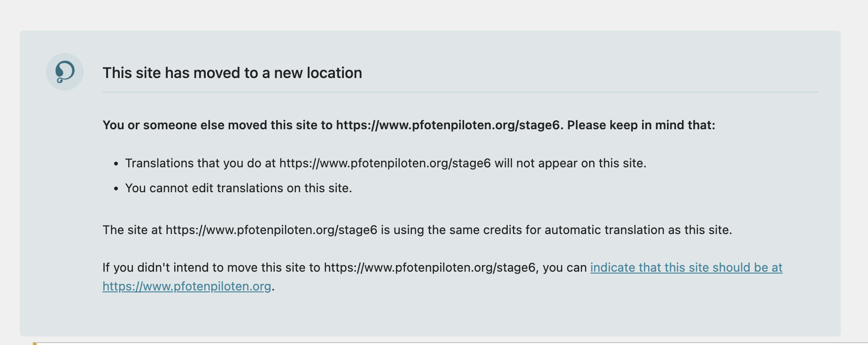Click the yellow bar below the notice box

click(x=35, y=344)
